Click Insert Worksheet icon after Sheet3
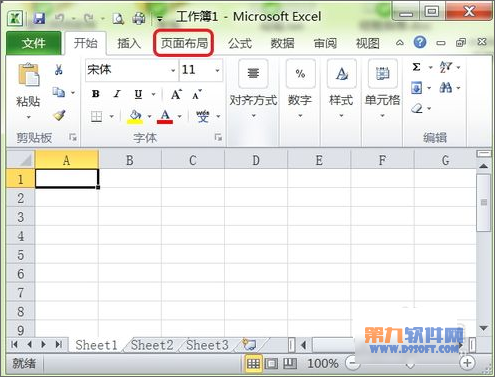This screenshot has height=377, width=495. (x=249, y=344)
